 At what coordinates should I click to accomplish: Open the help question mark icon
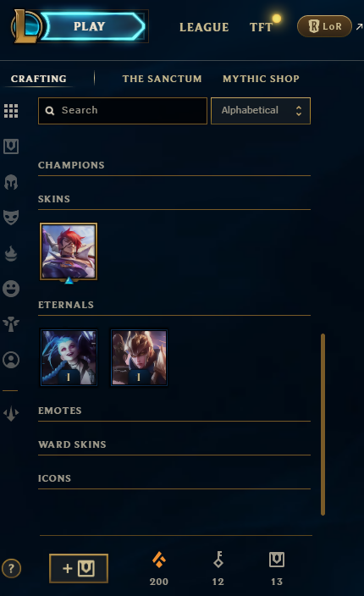click(11, 569)
